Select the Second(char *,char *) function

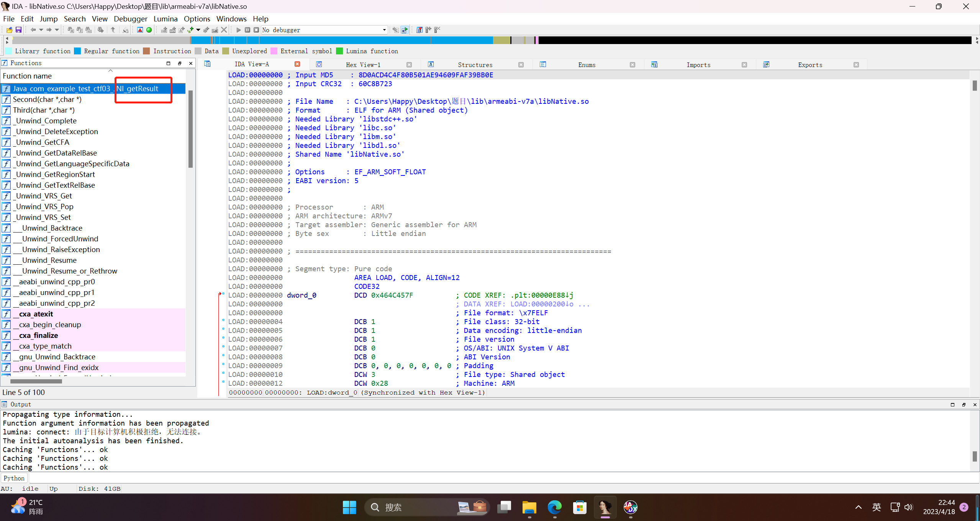point(93,99)
